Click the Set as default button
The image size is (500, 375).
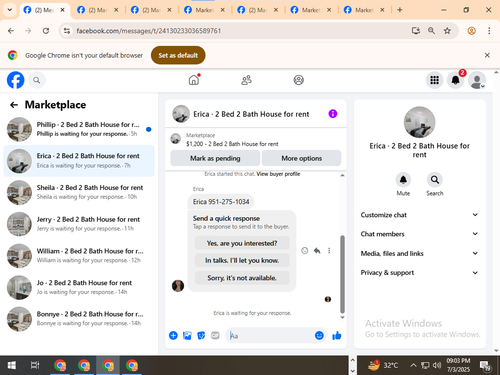click(x=178, y=55)
